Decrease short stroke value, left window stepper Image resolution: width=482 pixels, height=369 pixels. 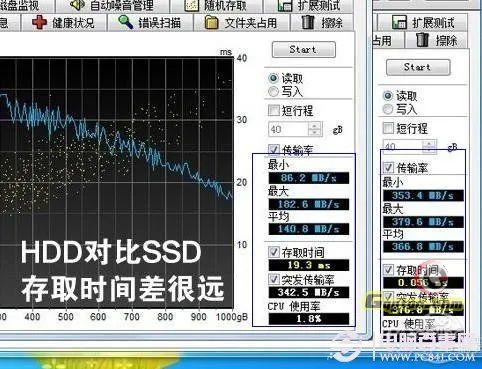(x=315, y=133)
